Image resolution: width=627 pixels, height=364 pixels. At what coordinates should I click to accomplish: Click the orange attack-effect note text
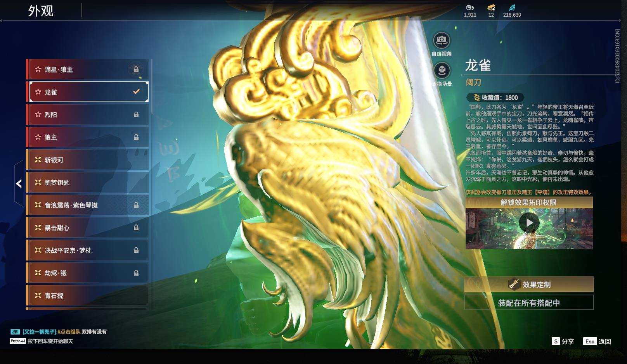point(529,192)
